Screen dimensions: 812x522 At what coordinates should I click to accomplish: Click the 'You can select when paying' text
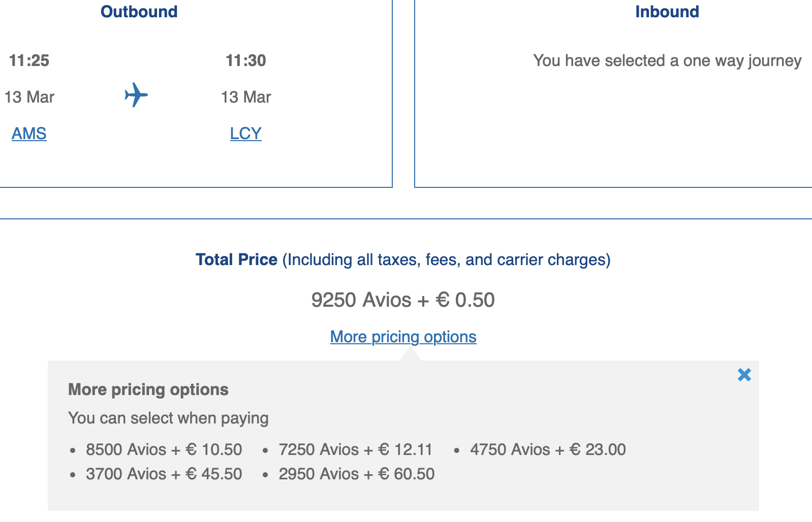(168, 418)
